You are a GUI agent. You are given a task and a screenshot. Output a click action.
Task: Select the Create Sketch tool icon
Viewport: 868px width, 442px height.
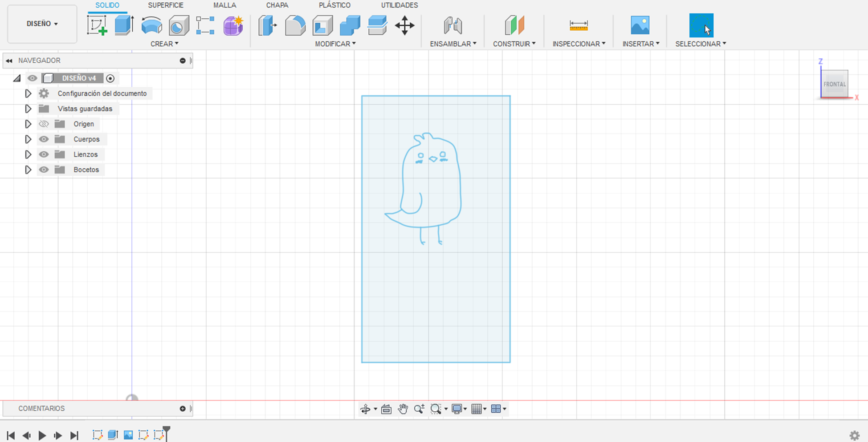(x=97, y=25)
